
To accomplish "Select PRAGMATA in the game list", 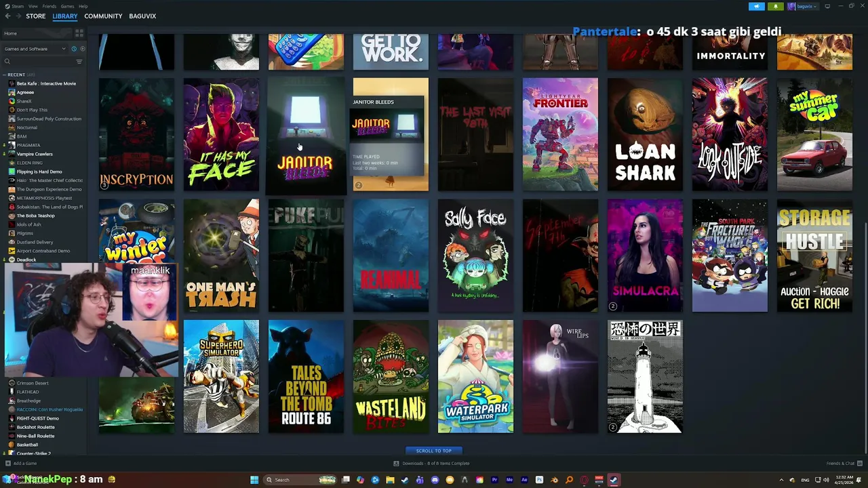I will tap(28, 145).
